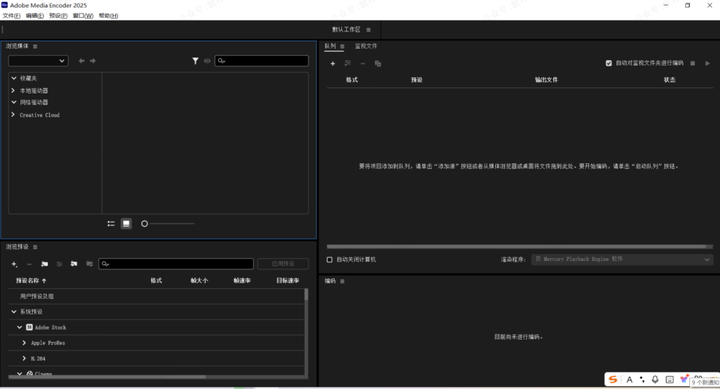
Task: Expand the Apple ProRes preset group
Action: coord(24,343)
